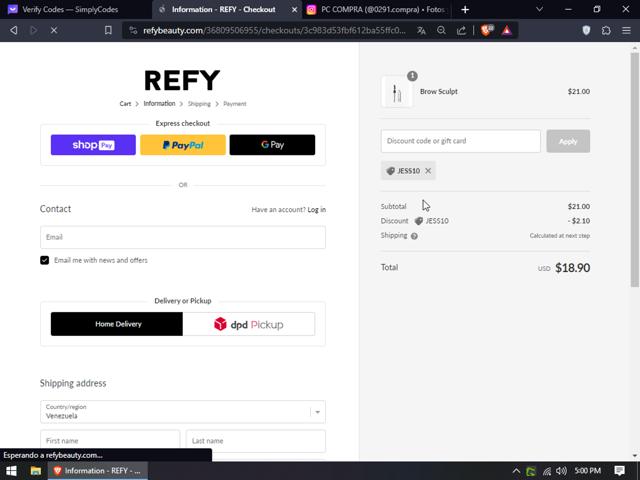
Task: Open Brave Shields lion icon
Action: click(487, 30)
